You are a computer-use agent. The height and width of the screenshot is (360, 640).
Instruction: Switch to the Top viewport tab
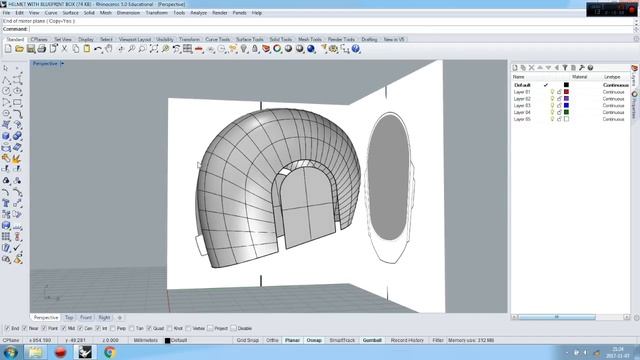69,318
